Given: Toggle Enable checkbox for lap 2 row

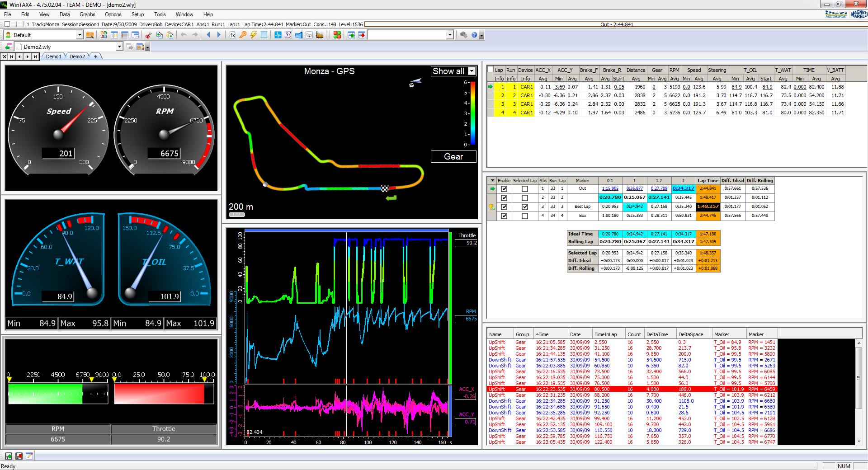Looking at the screenshot, I should 504,198.
